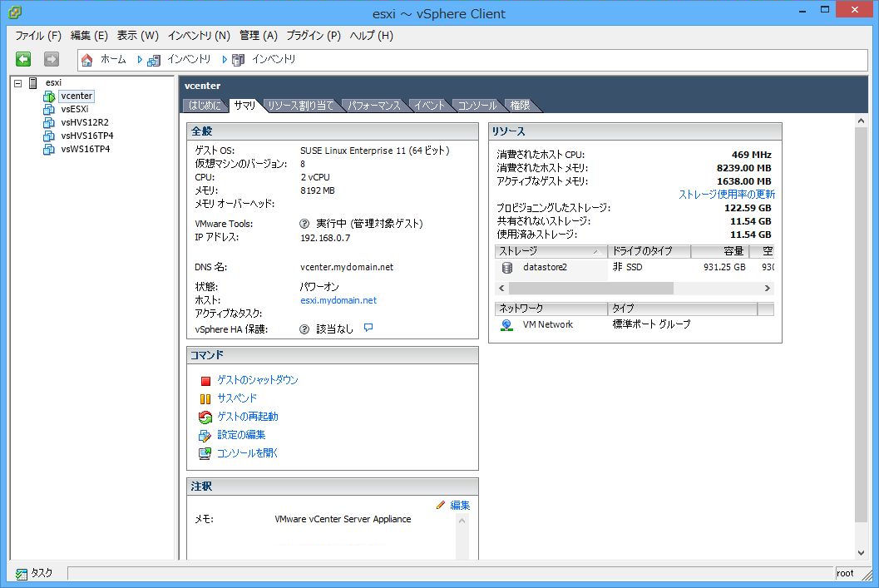Click the ゲストの再起動 link

coord(248,417)
